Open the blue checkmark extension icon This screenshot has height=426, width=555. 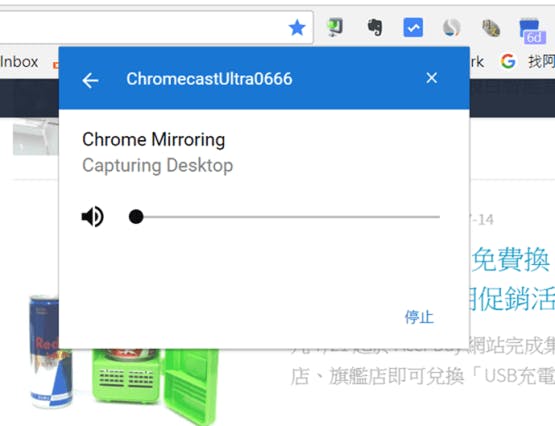click(413, 27)
